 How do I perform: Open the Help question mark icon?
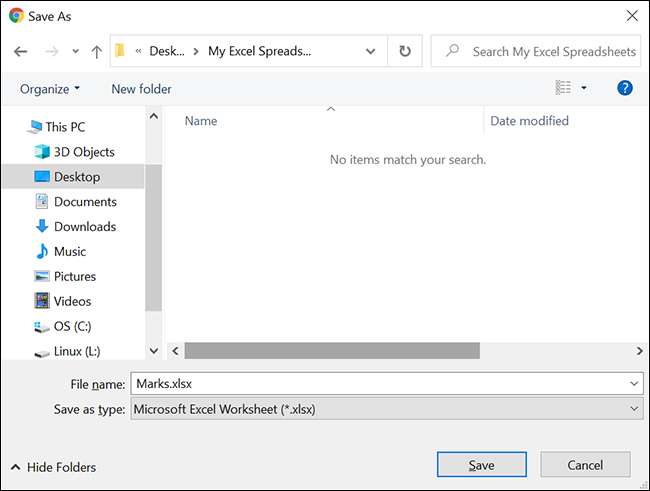point(625,88)
